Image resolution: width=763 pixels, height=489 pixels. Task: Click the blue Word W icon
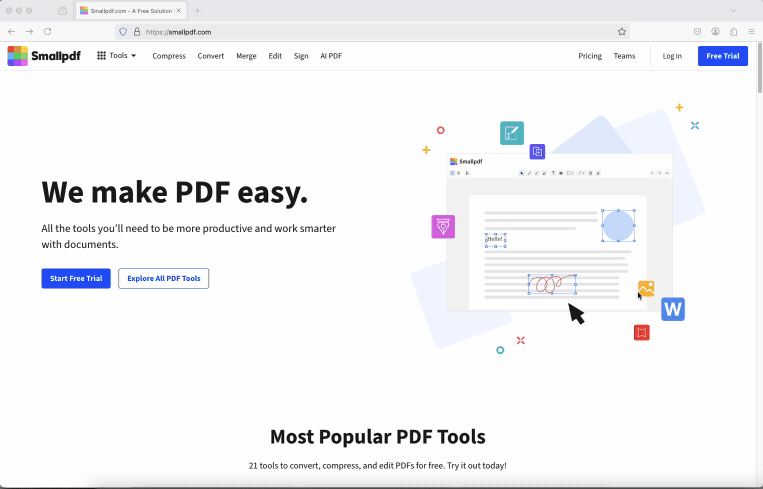(x=673, y=309)
